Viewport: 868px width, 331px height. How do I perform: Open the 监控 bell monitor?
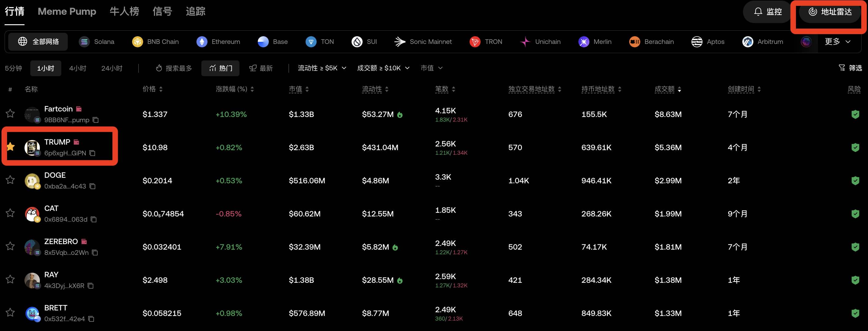point(768,12)
